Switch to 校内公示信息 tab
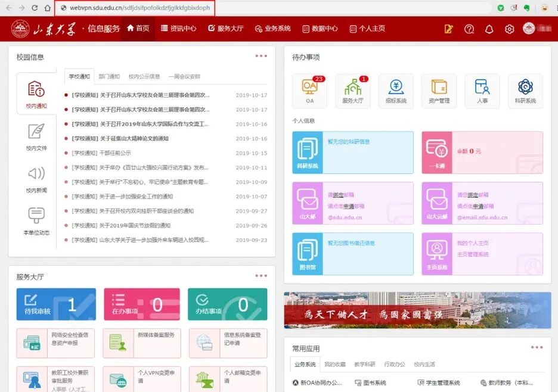 tap(144, 76)
